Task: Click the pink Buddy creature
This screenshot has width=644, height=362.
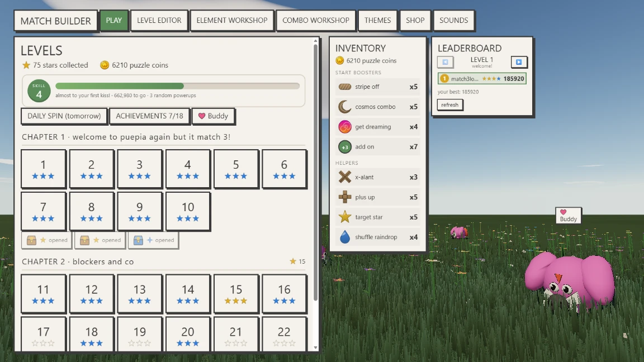Action: (x=570, y=282)
